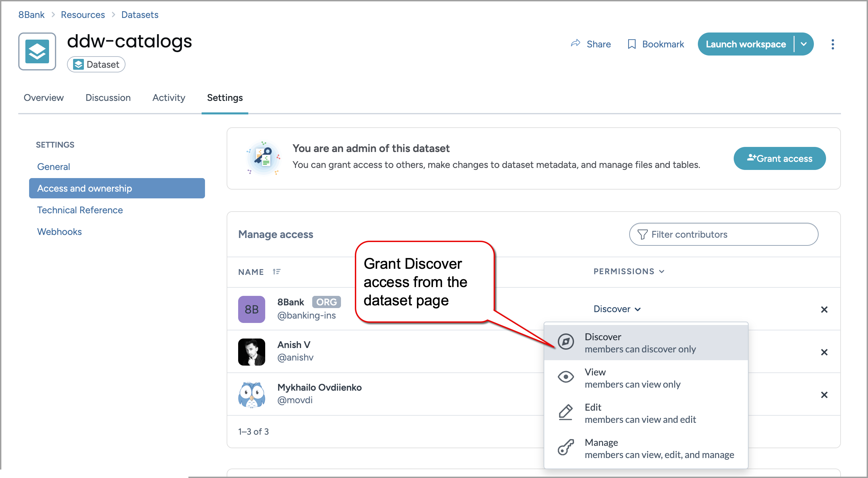This screenshot has width=868, height=478.
Task: Select the Edit pencil icon in permissions menu
Action: click(565, 412)
